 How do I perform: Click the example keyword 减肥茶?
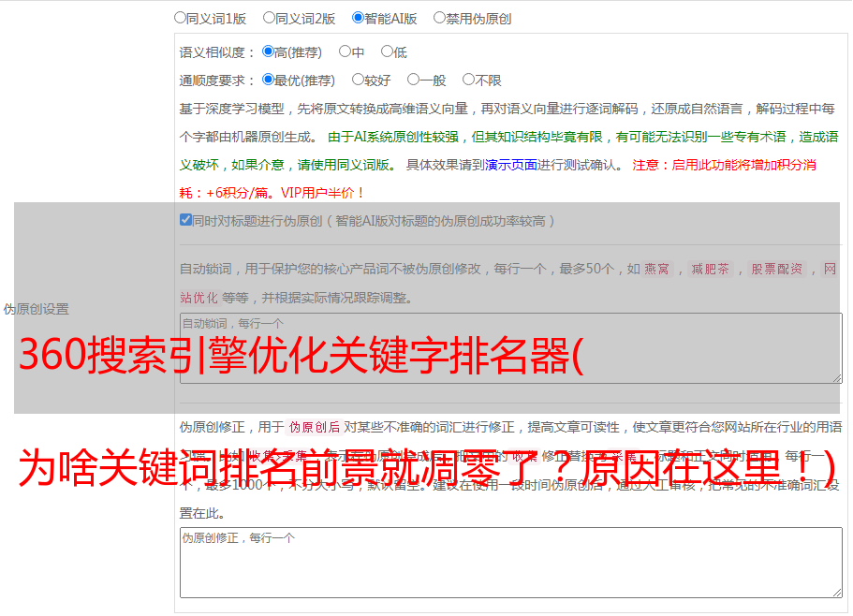coord(710,269)
